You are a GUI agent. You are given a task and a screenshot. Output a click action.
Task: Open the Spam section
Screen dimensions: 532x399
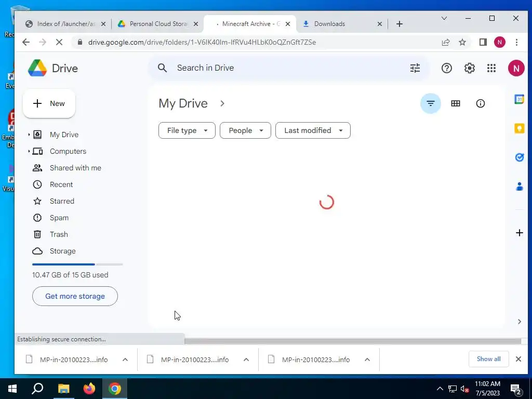pos(59,218)
